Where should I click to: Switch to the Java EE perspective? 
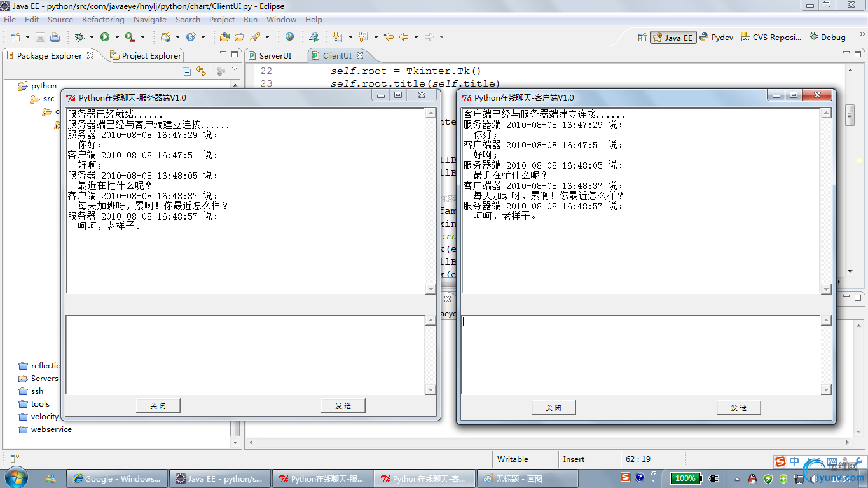click(x=673, y=38)
